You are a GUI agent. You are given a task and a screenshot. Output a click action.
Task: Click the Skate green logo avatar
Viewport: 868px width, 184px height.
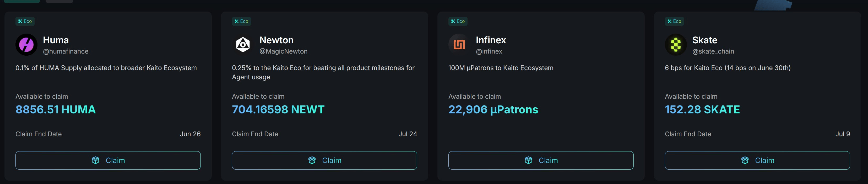[676, 45]
